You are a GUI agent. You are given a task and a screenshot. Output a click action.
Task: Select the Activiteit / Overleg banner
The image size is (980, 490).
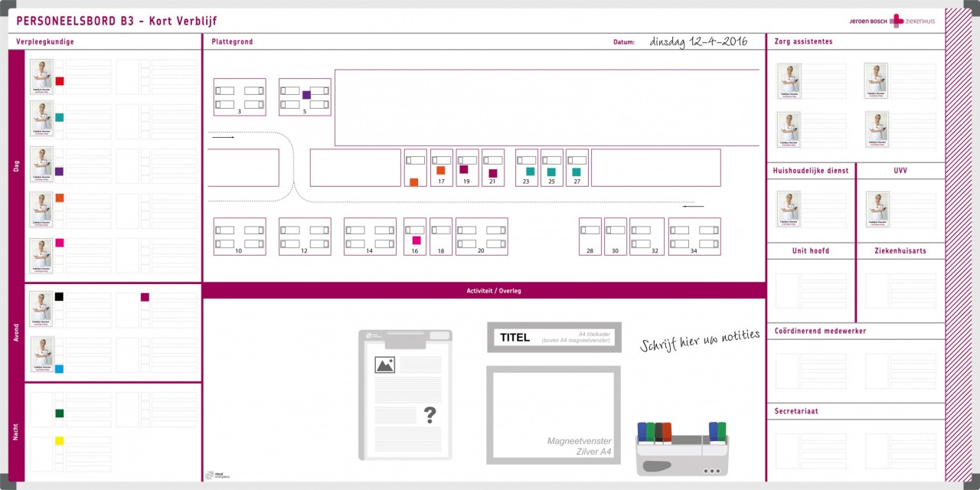[495, 290]
